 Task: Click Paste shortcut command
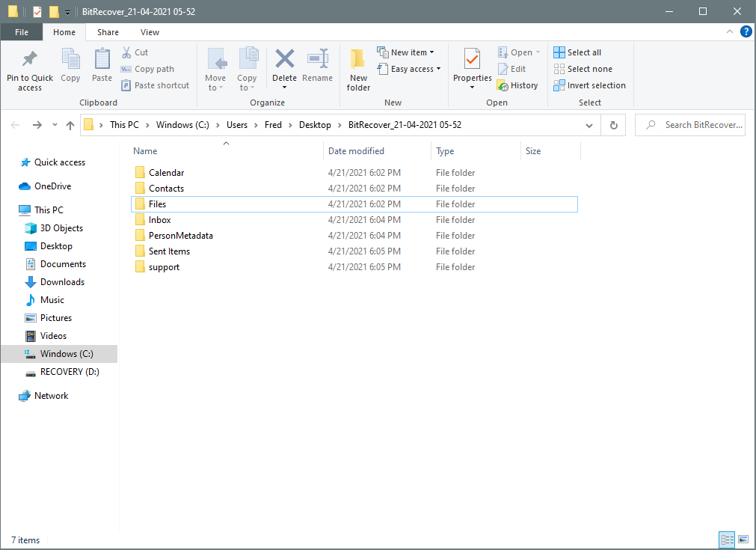click(x=156, y=85)
